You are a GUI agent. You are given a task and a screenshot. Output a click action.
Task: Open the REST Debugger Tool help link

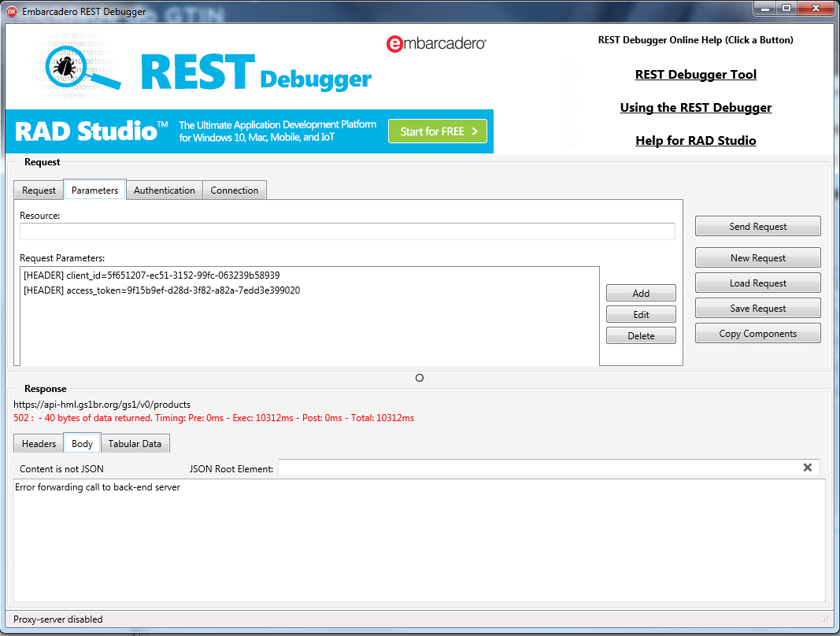pyautogui.click(x=695, y=75)
